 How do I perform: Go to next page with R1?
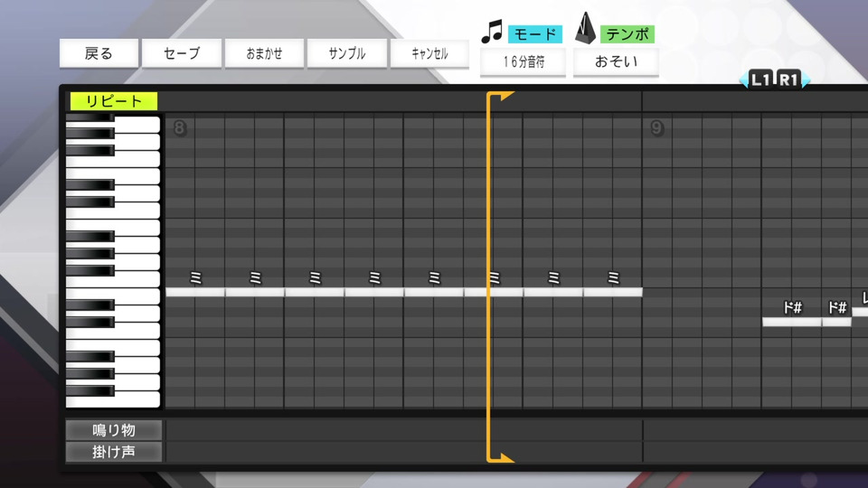tap(788, 80)
